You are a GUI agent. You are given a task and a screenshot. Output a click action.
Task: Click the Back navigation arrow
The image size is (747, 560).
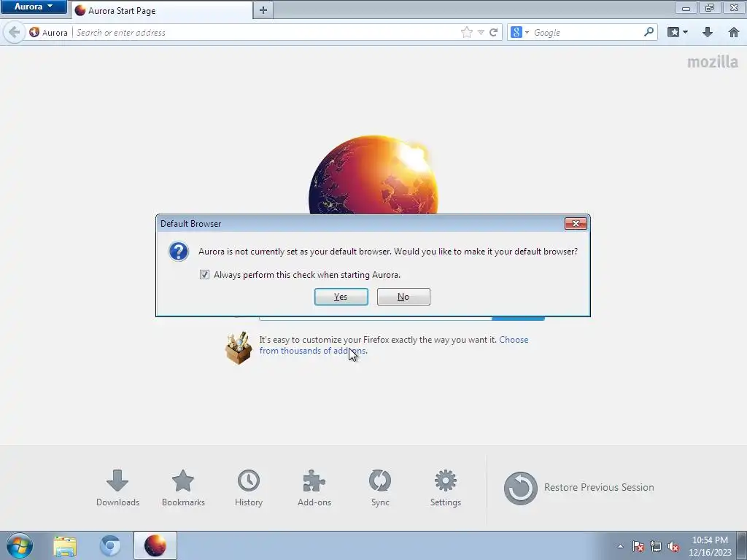click(15, 32)
